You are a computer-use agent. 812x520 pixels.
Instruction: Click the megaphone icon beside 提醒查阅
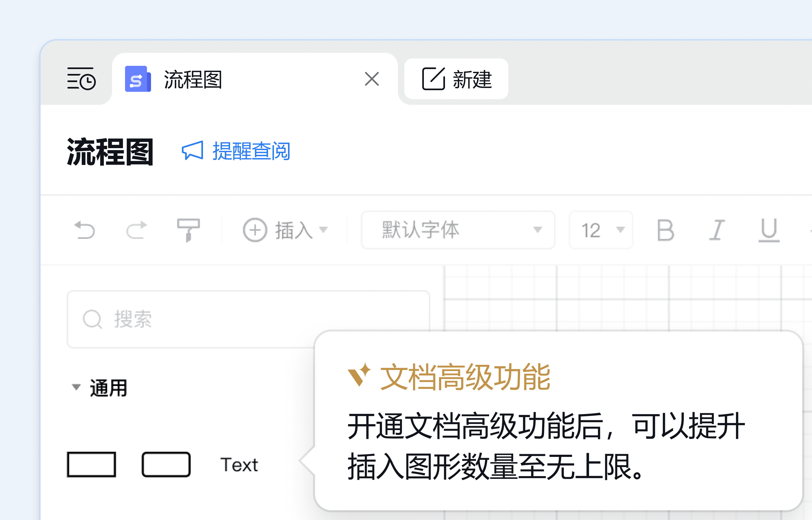coord(193,151)
